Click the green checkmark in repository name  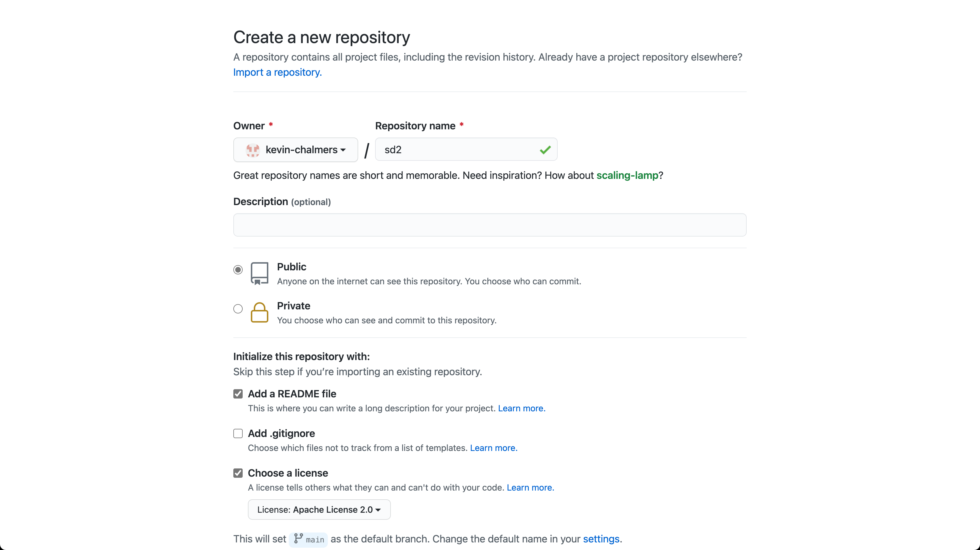point(545,150)
